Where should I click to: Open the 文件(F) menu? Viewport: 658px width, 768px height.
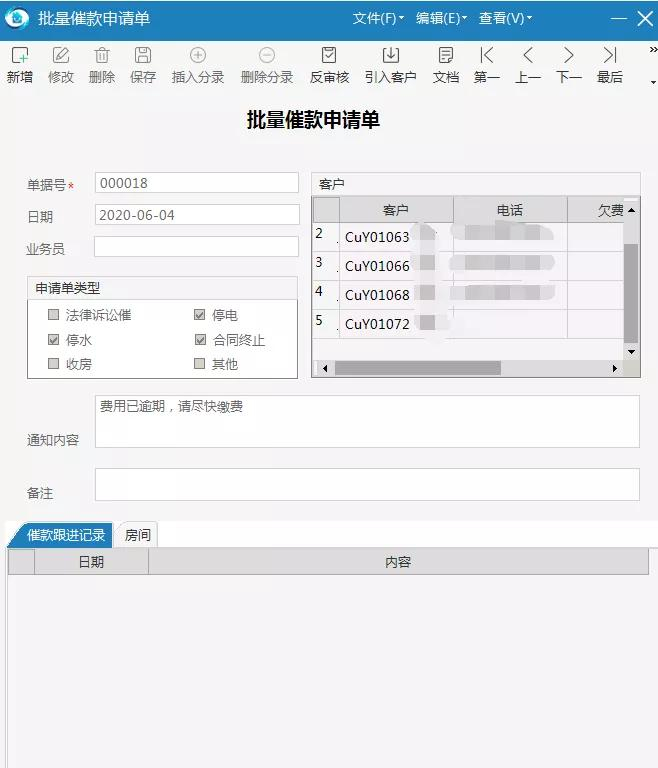378,19
